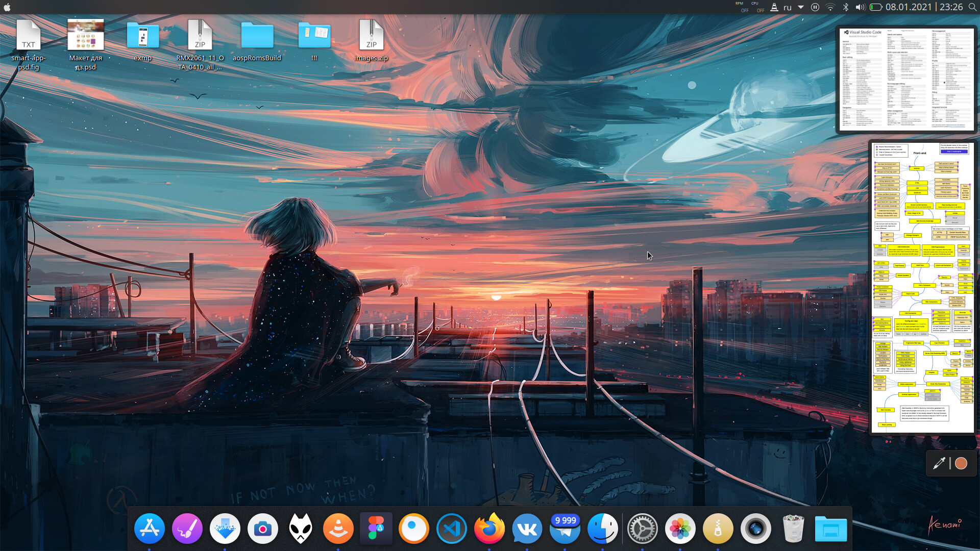The width and height of the screenshot is (980, 551).
Task: Click the pause circle tray icon
Action: (815, 7)
